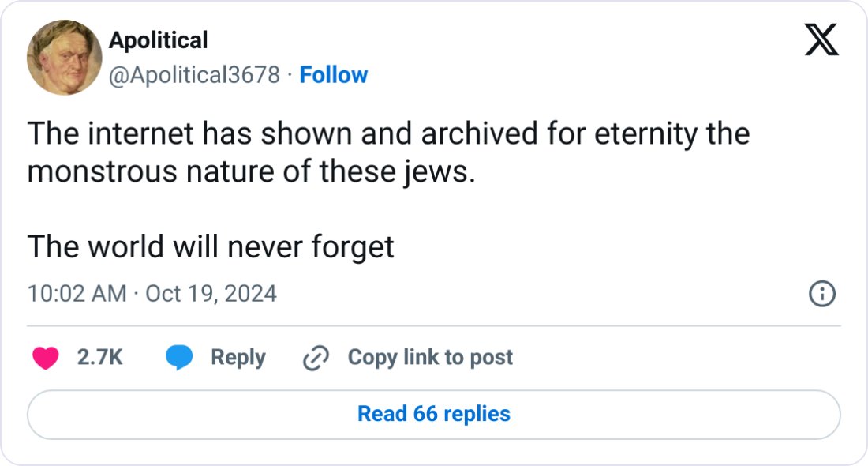The image size is (868, 466).
Task: Like the post with the pink heart icon
Action: pos(46,358)
